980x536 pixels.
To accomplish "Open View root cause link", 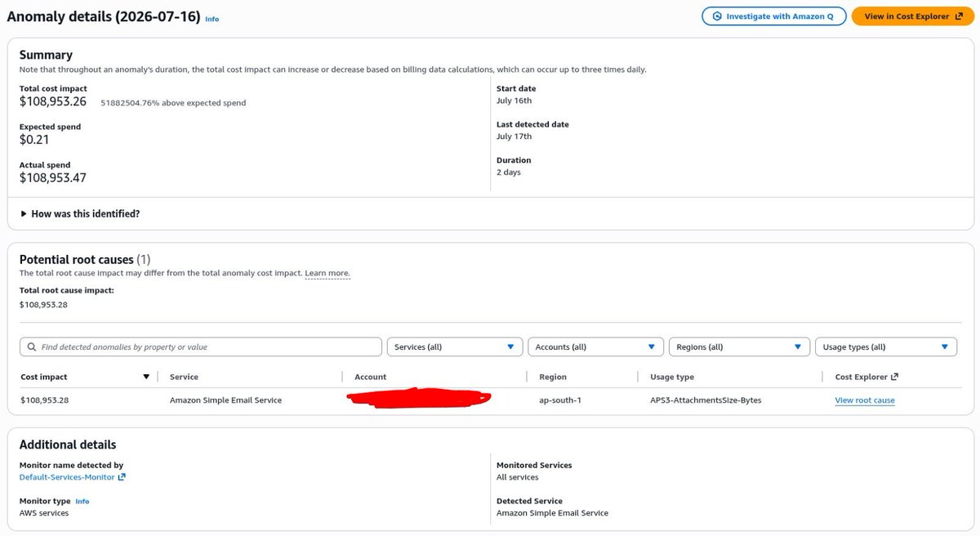I will point(865,400).
